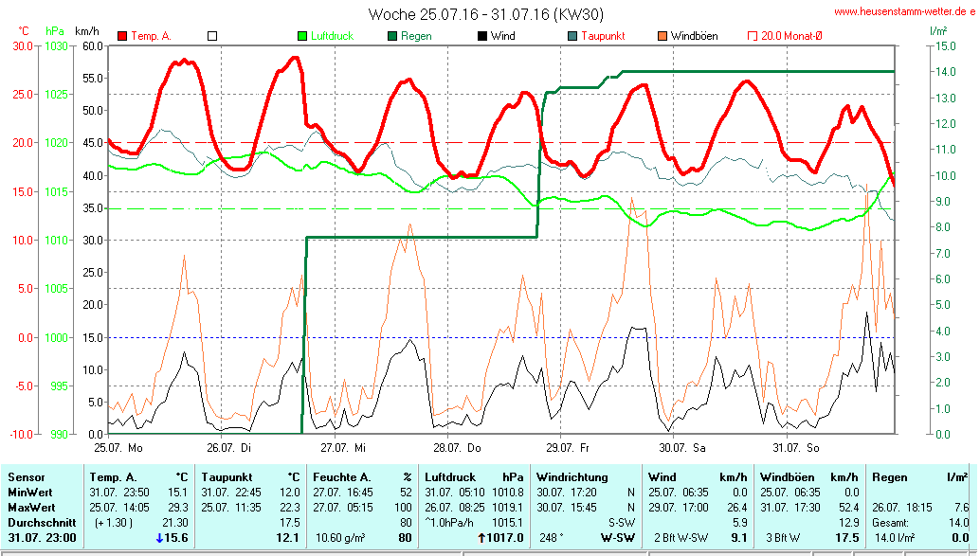Click the rising air pressure trend arrow
The image size is (980, 556).
pos(481,538)
